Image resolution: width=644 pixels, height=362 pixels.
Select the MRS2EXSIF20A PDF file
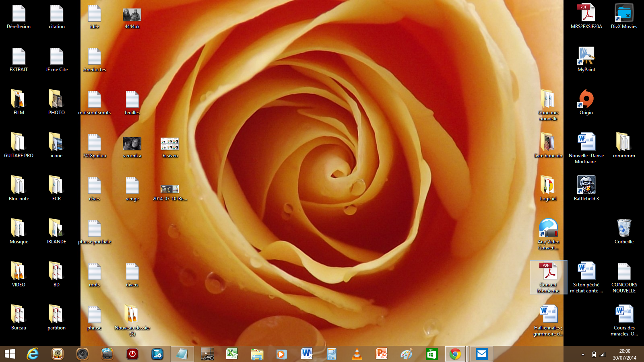[586, 17]
